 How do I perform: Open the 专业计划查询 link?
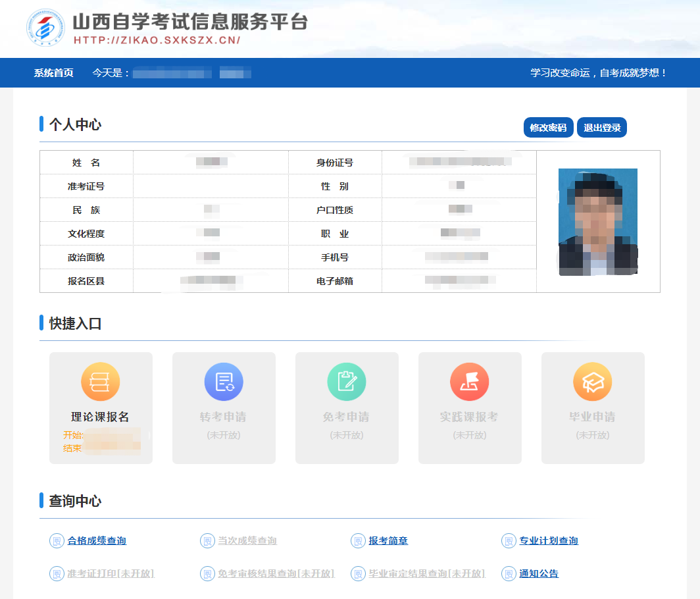point(549,541)
